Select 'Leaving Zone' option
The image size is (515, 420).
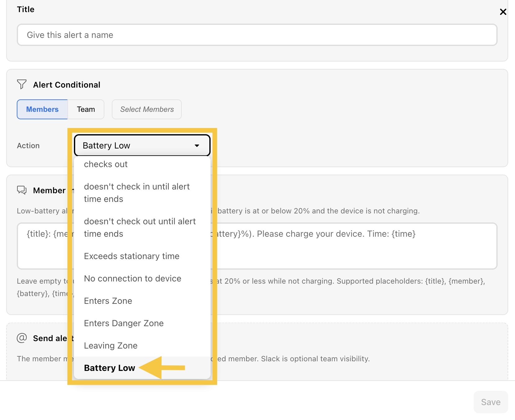coord(142,345)
